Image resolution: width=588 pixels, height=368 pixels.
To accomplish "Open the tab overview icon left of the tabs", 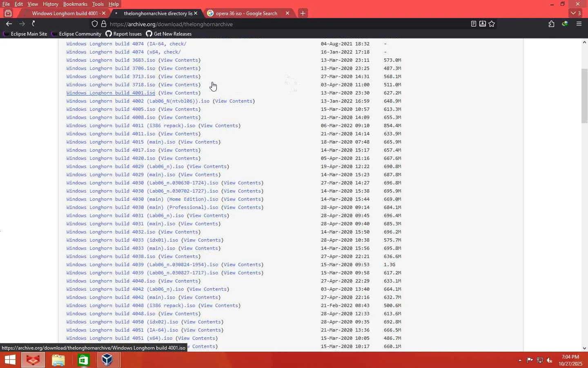I will (x=8, y=13).
